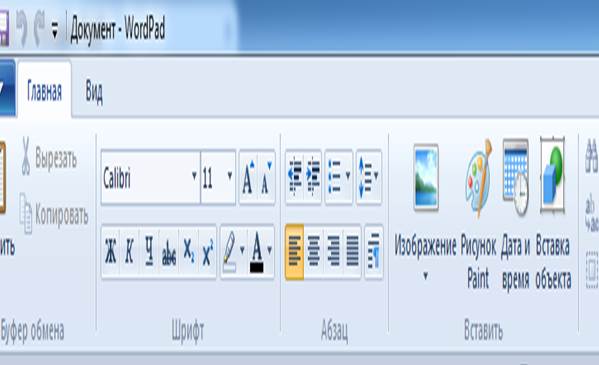Expand the Изображение dropdown arrow

point(426,275)
